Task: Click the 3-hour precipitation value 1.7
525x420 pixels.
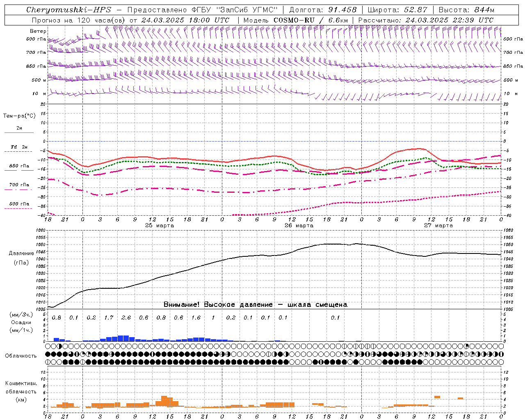Action: tap(109, 318)
